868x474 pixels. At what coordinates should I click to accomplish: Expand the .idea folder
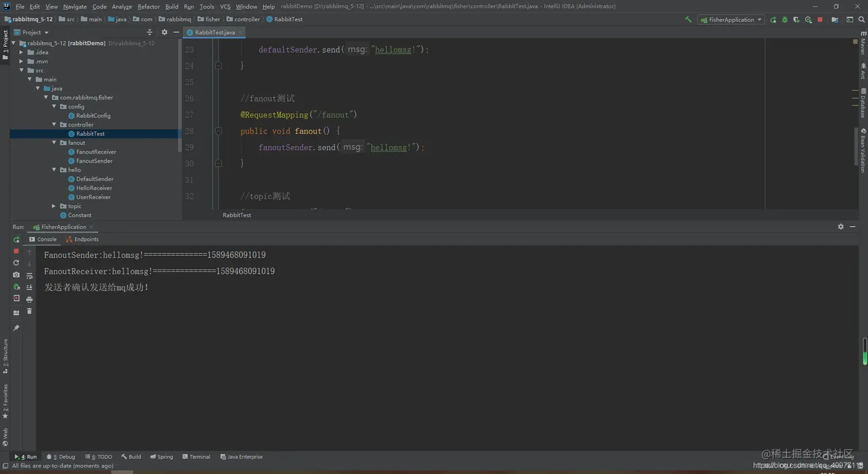point(22,52)
